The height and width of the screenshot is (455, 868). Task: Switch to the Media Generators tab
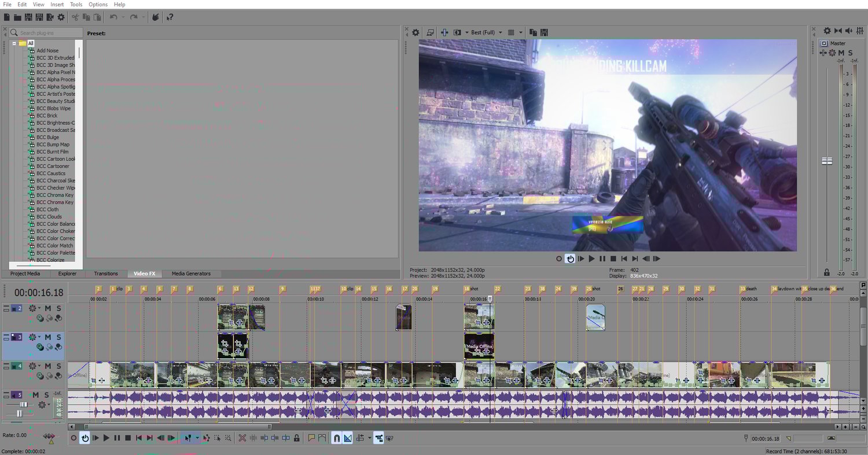coord(191,273)
